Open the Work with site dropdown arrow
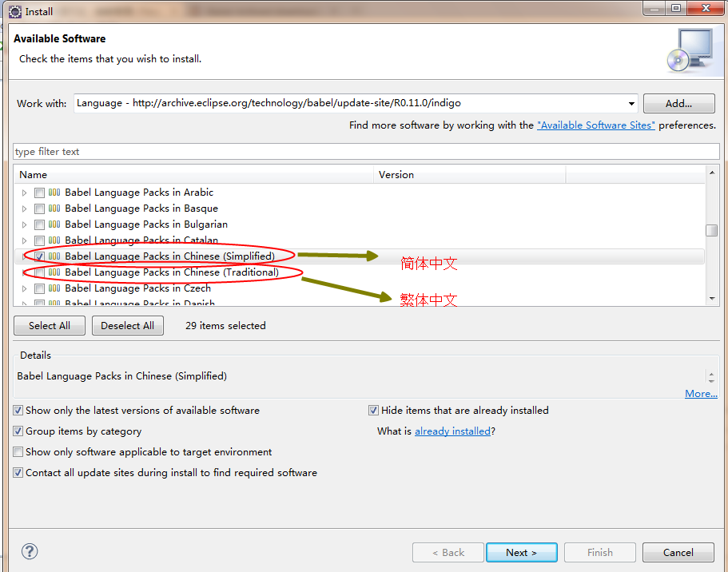Image resolution: width=728 pixels, height=572 pixels. [x=631, y=104]
